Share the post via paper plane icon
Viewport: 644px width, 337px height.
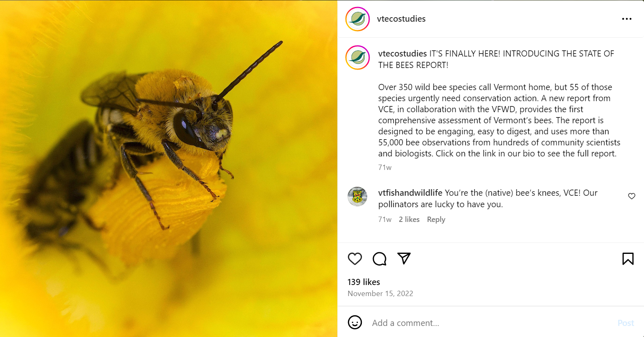(x=404, y=258)
